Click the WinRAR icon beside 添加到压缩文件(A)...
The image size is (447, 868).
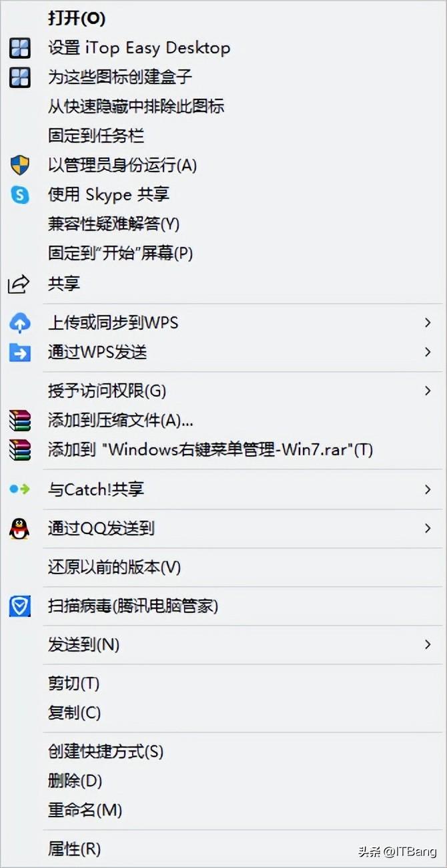pos(19,421)
